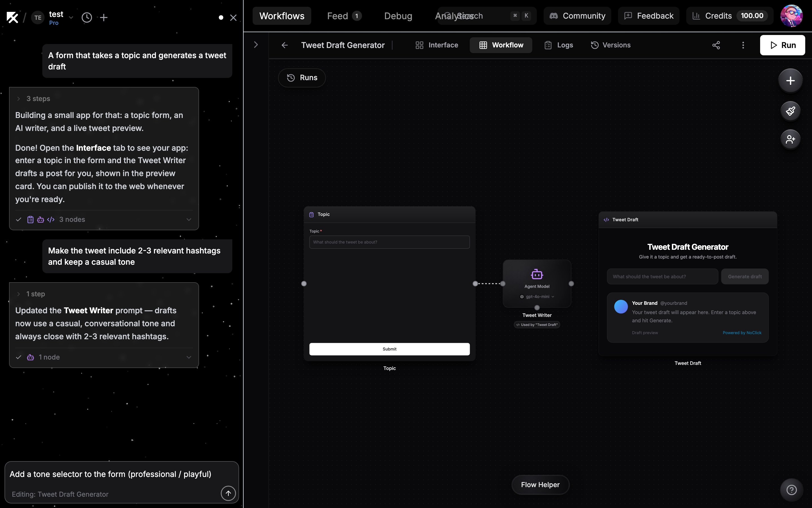Open the user profile avatar menu
Screen dimensions: 812x508
click(791, 16)
